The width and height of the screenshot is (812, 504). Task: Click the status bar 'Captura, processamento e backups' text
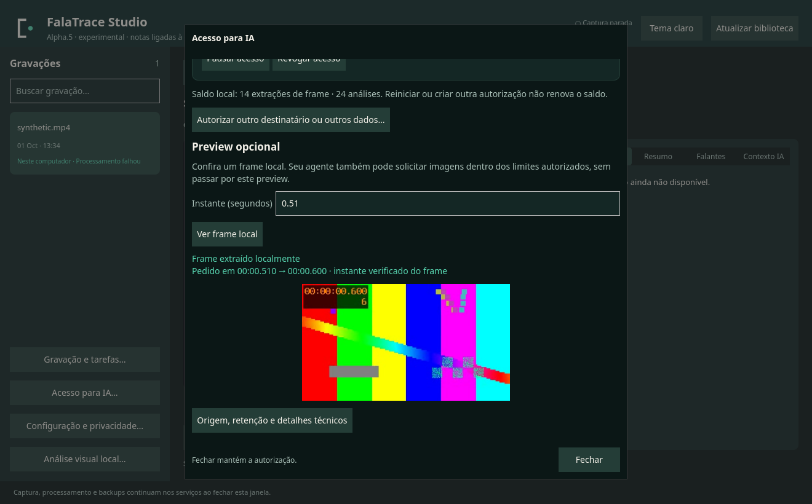point(142,492)
